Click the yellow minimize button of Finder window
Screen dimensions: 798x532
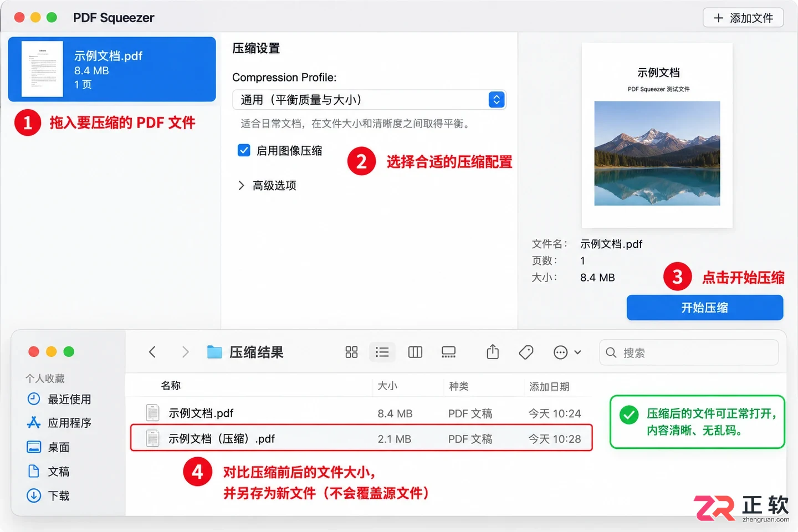52,351
